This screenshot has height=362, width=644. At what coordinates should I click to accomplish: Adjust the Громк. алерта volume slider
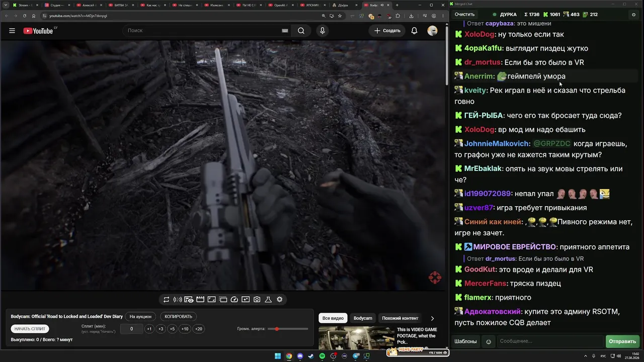click(x=288, y=329)
